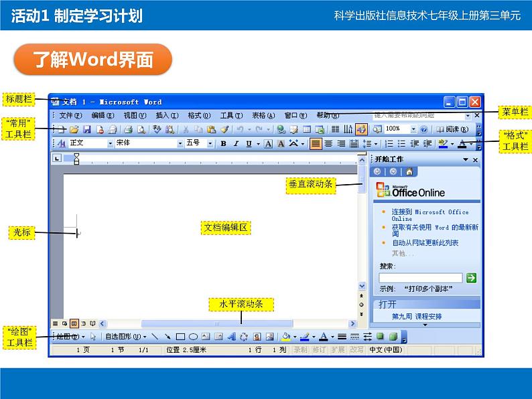This screenshot has height=399, width=532.
Task: Open the 五号 font size dropdown
Action: 210,144
